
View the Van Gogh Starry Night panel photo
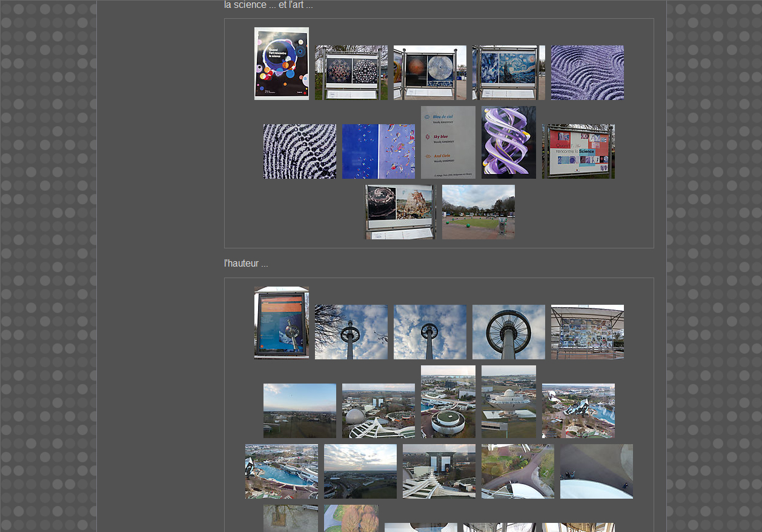tap(508, 72)
